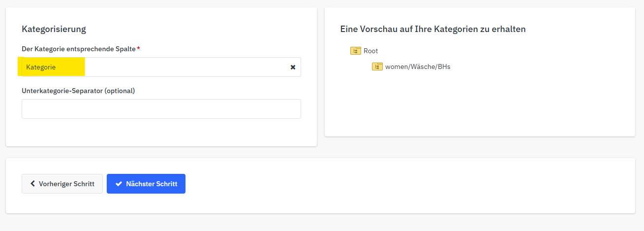Screen dimensions: 644x231
Task: Go back with Vorheriger Schritt button
Action: point(62,184)
